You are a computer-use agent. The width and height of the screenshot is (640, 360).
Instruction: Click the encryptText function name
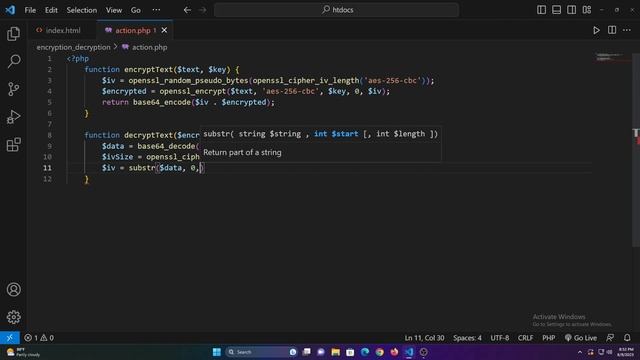click(x=149, y=70)
